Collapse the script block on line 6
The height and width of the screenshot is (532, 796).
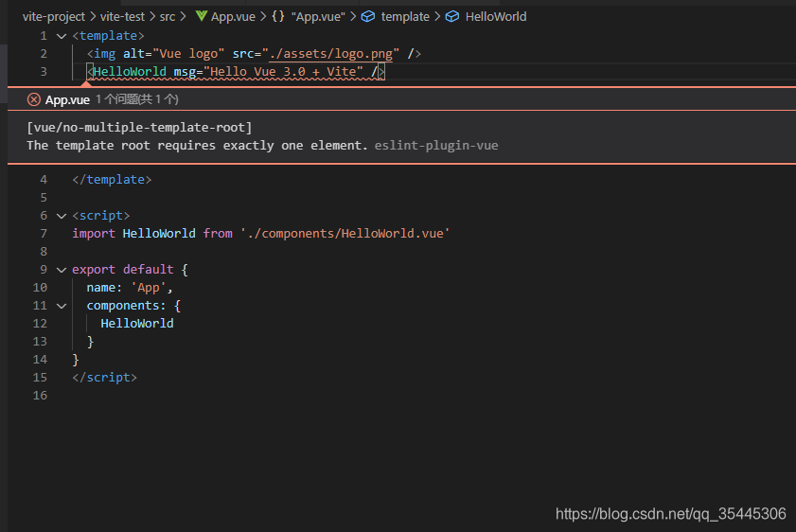coord(62,216)
